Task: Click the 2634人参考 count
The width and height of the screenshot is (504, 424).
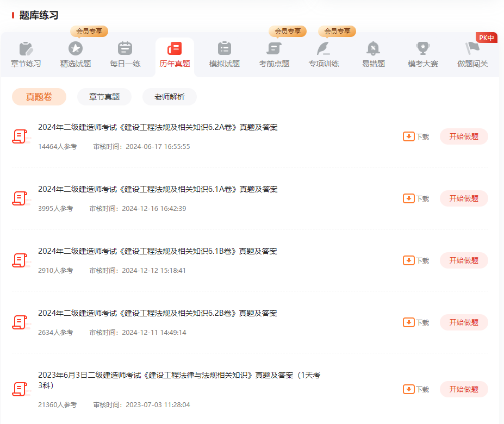Action: coord(55,333)
